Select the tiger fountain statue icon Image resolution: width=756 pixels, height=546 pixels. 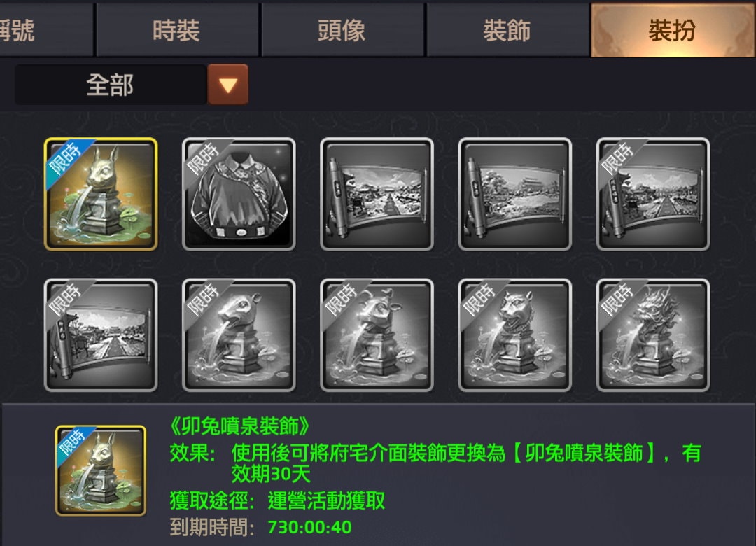coord(515,335)
